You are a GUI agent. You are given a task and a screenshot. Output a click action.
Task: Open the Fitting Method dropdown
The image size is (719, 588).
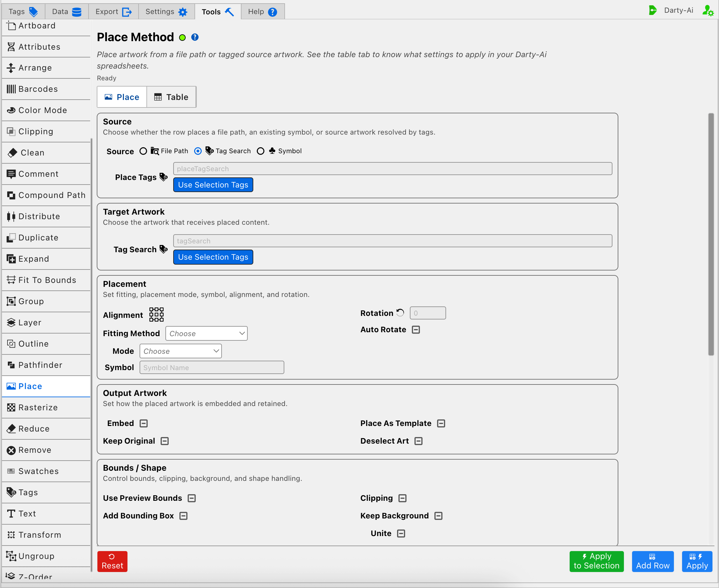coord(206,334)
